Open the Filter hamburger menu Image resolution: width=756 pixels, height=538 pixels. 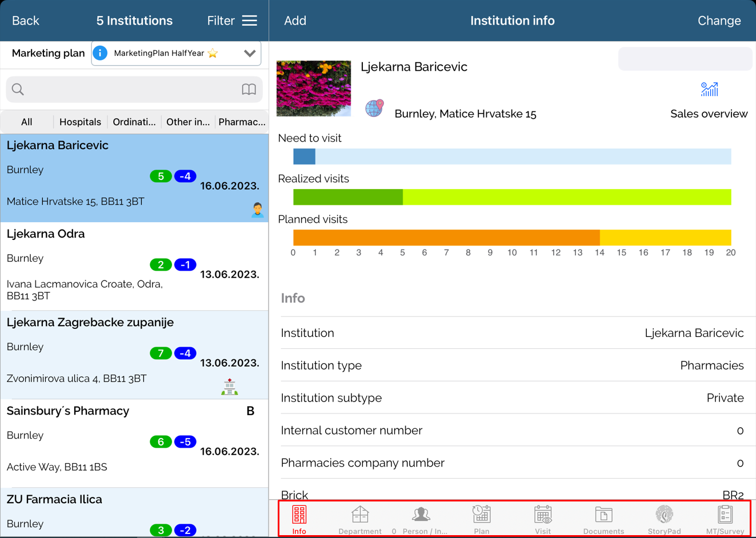250,21
